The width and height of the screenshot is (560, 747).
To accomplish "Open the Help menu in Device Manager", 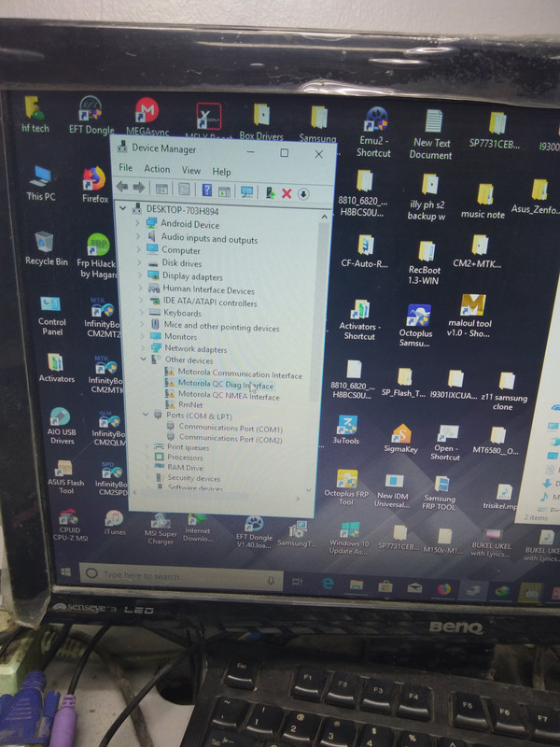I will [221, 172].
